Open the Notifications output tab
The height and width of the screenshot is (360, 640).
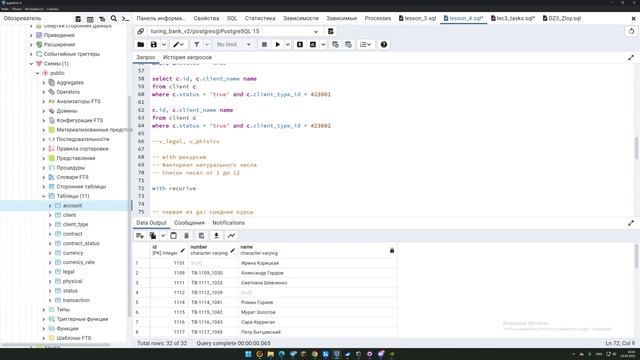click(x=229, y=223)
